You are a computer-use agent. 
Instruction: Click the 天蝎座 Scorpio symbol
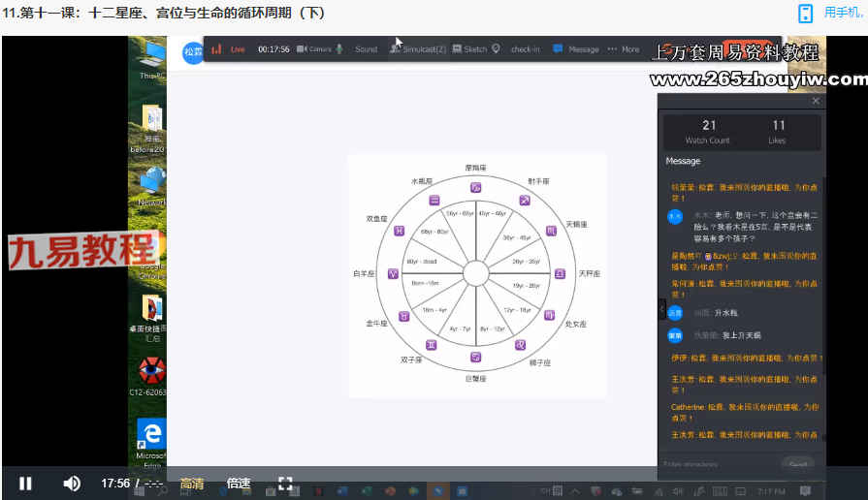coord(552,231)
